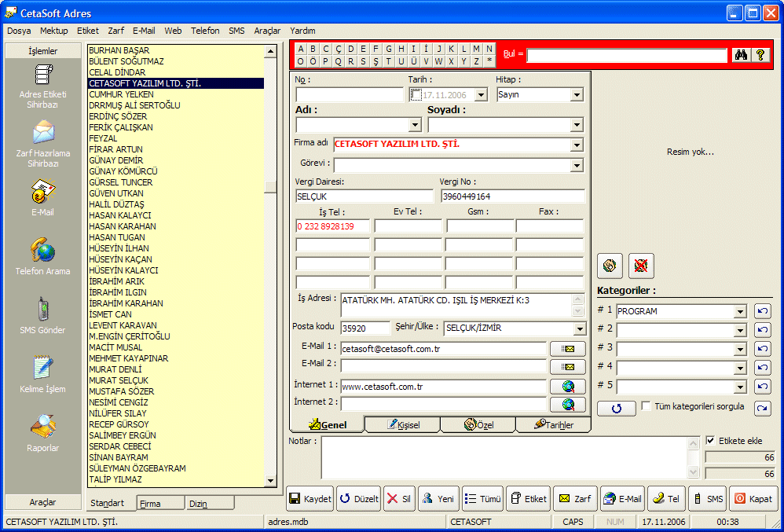Reset category #2 with undo arrow

763,330
